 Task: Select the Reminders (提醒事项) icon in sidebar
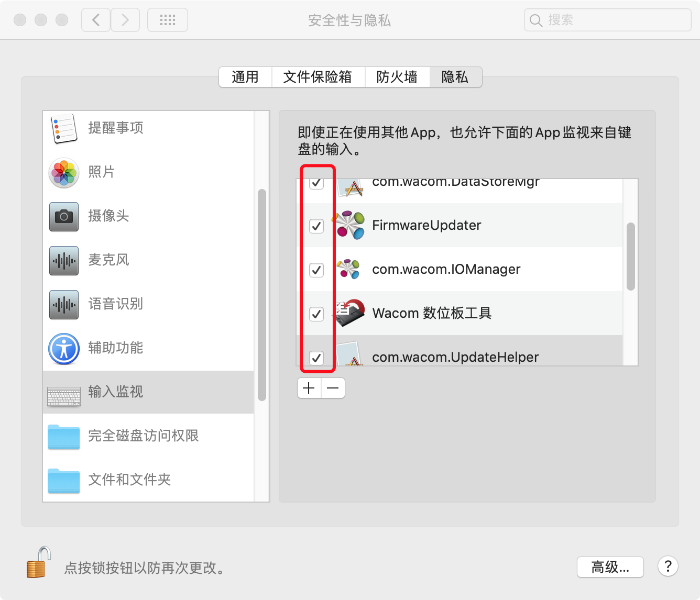click(x=64, y=128)
